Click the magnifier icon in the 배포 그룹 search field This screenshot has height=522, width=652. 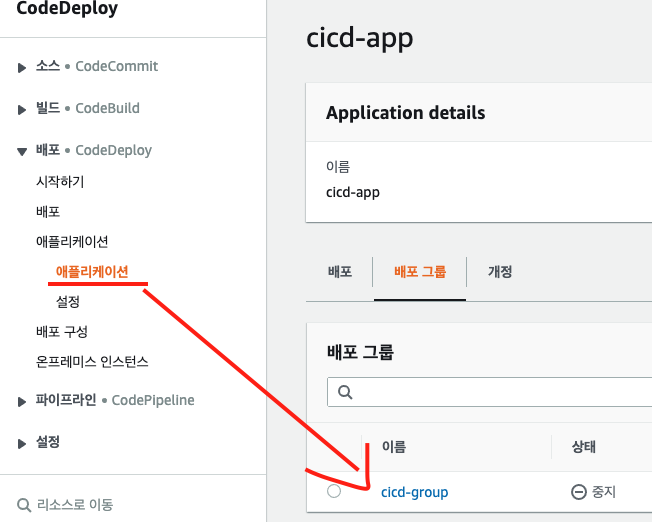pos(345,392)
